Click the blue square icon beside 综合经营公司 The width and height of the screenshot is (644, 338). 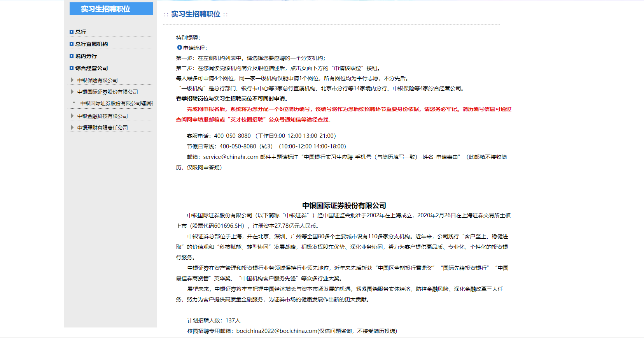click(x=72, y=68)
